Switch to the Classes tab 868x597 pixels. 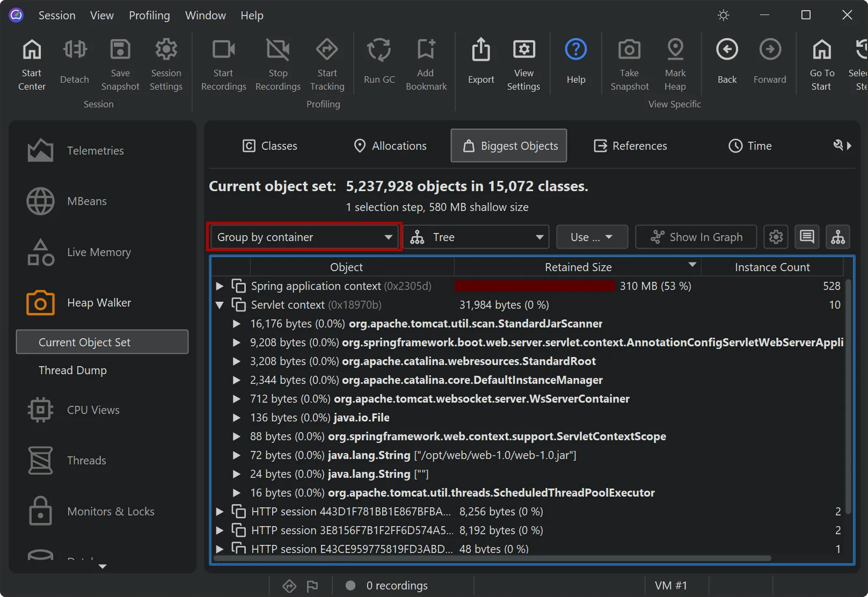click(x=270, y=146)
